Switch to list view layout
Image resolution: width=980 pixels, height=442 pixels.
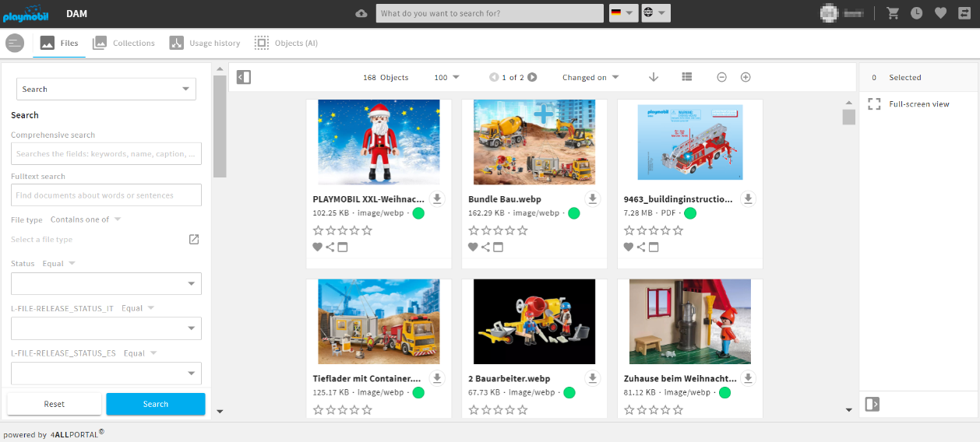686,77
